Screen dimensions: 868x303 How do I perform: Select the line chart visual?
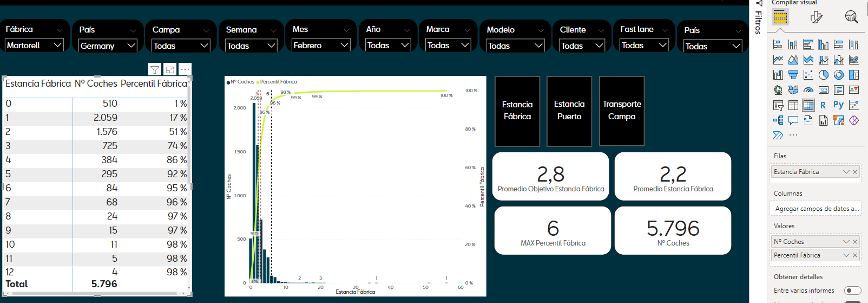(x=778, y=60)
